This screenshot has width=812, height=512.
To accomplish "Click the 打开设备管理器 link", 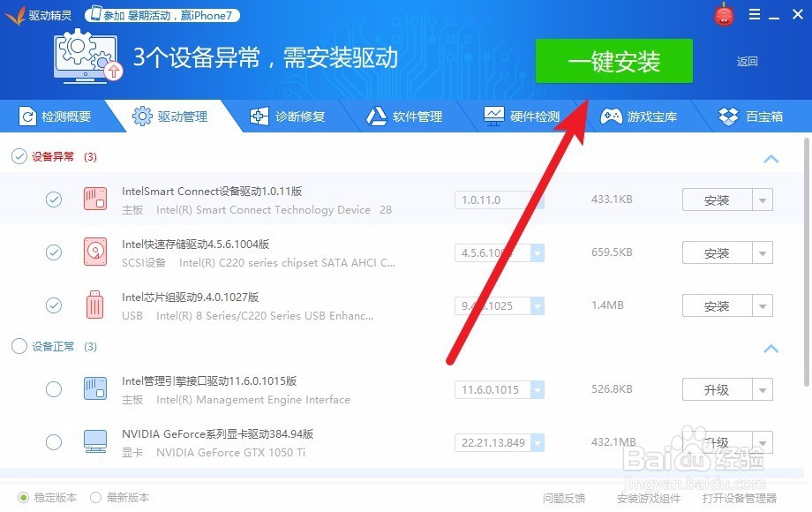I will pos(740,498).
